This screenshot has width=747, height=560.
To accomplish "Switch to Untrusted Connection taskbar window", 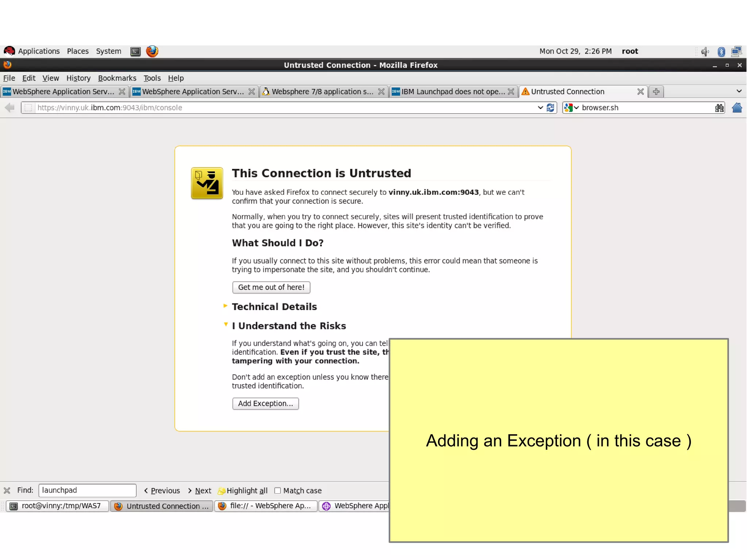I will tap(162, 506).
